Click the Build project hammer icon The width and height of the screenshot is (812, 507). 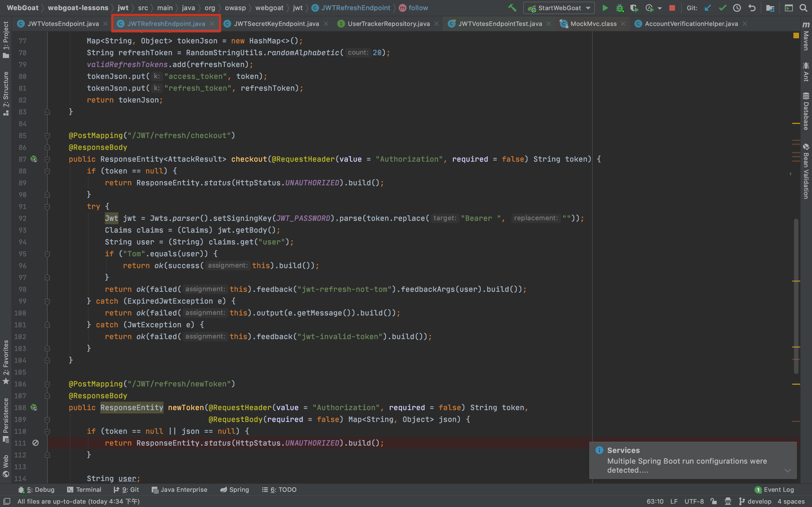pyautogui.click(x=512, y=8)
